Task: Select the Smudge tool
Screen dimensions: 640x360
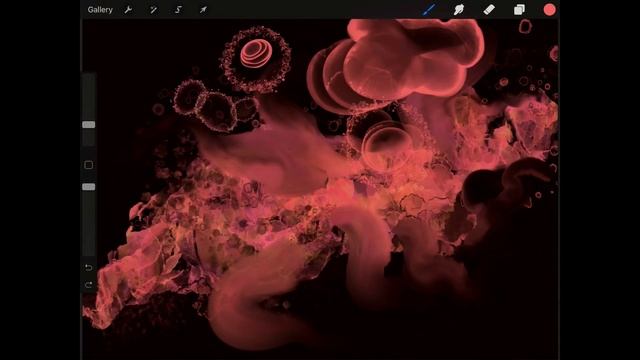Action: pos(459,9)
